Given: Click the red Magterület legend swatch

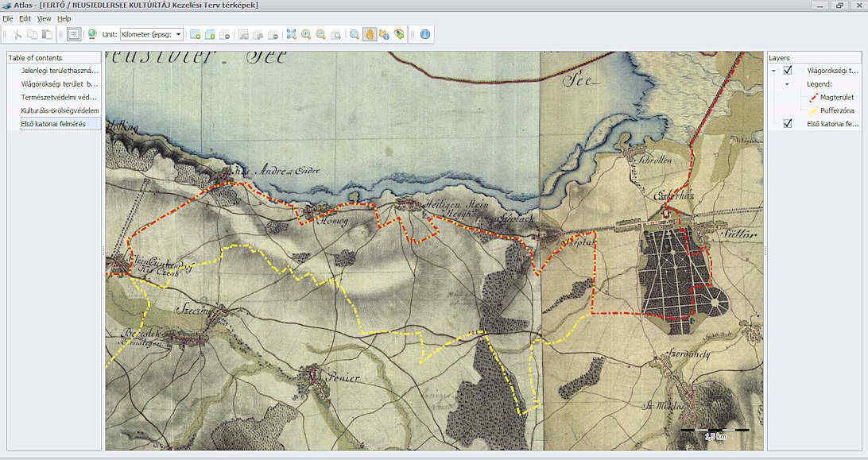Looking at the screenshot, I should tap(813, 97).
